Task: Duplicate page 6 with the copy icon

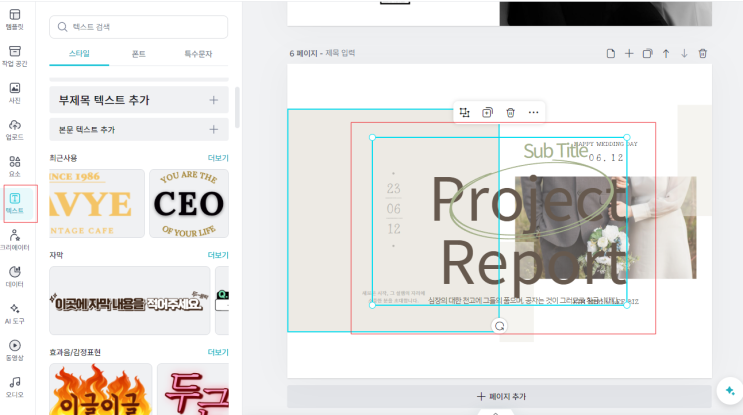Action: 647,54
